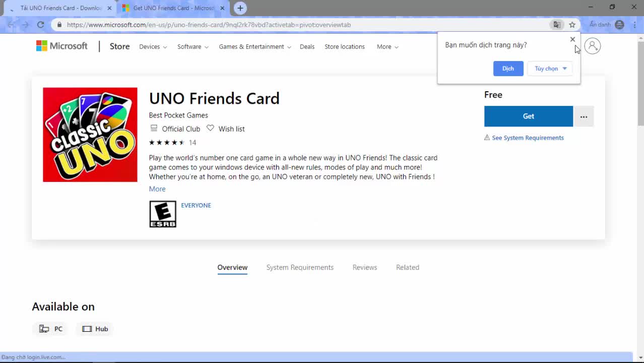Viewport: 644px width, 363px height.
Task: Go to the Store home link
Action: tap(119, 46)
